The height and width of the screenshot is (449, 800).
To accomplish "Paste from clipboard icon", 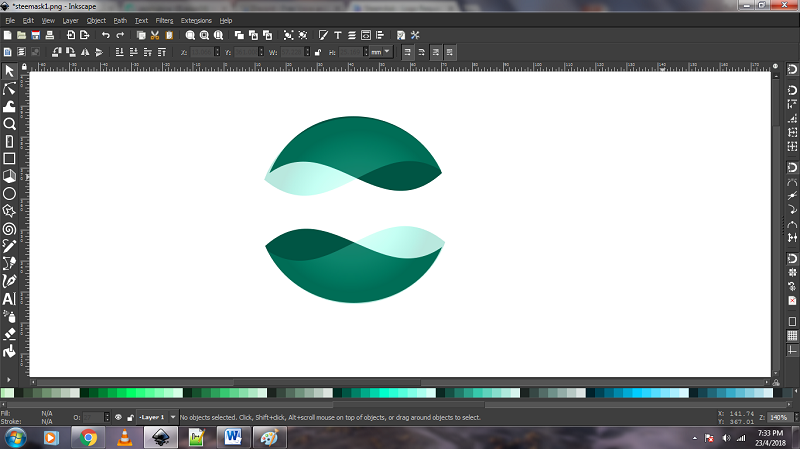I will click(169, 35).
